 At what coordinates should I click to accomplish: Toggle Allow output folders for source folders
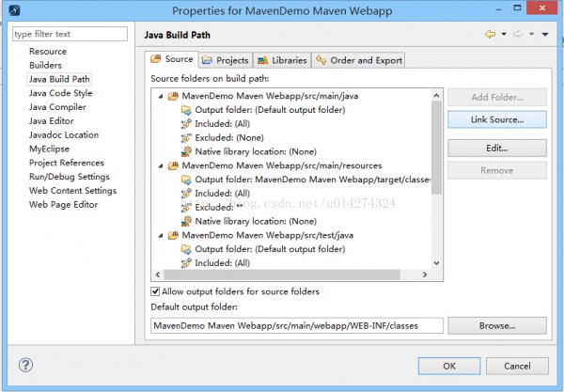(x=155, y=291)
